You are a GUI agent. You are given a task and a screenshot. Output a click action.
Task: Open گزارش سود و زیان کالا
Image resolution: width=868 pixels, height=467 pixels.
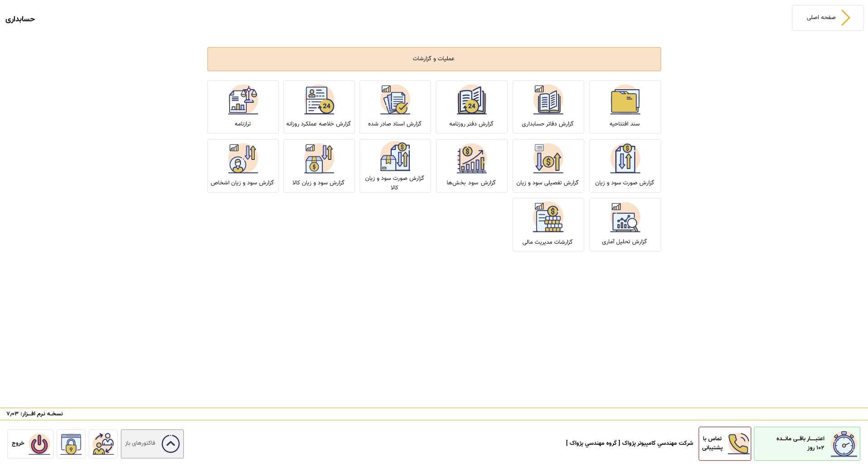tap(319, 166)
